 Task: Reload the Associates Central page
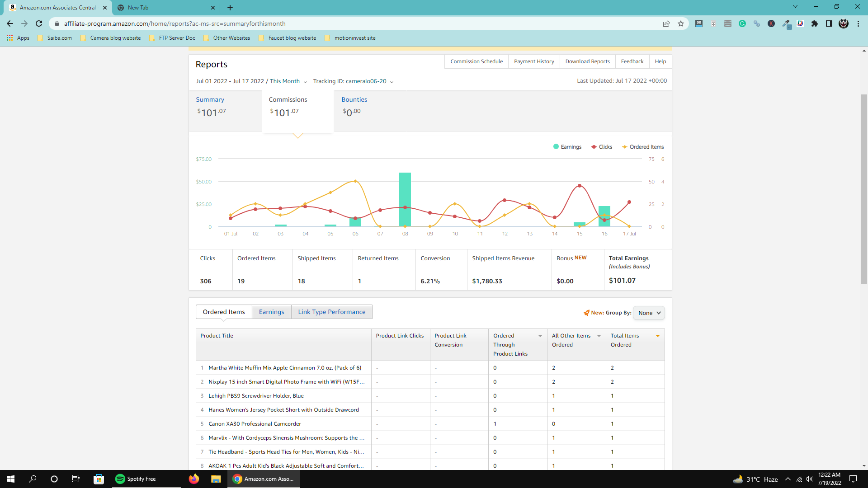(39, 23)
